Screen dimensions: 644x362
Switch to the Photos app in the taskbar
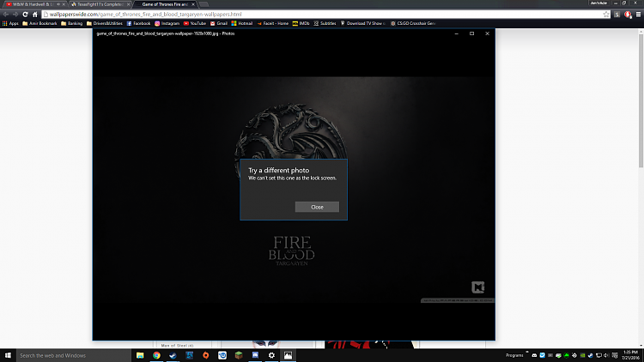pos(288,355)
